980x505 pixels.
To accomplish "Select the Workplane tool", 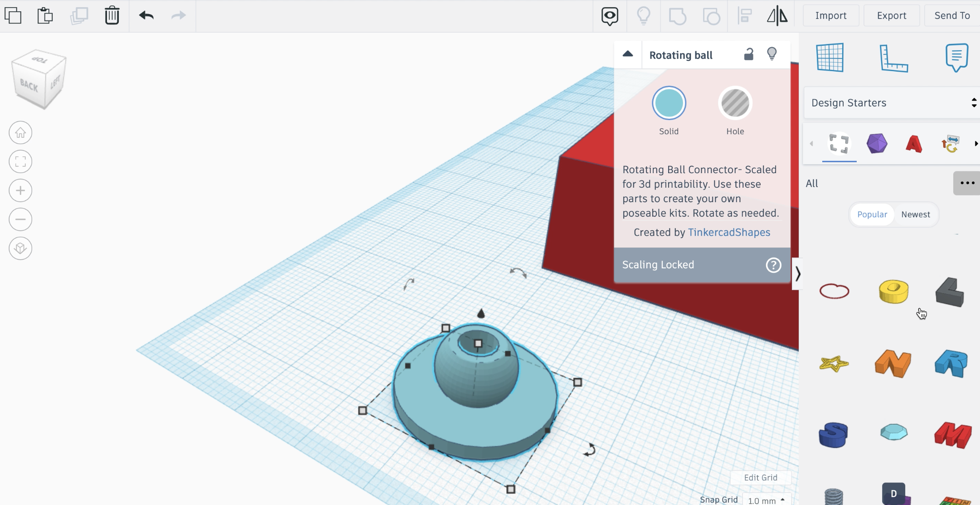I will 830,58.
